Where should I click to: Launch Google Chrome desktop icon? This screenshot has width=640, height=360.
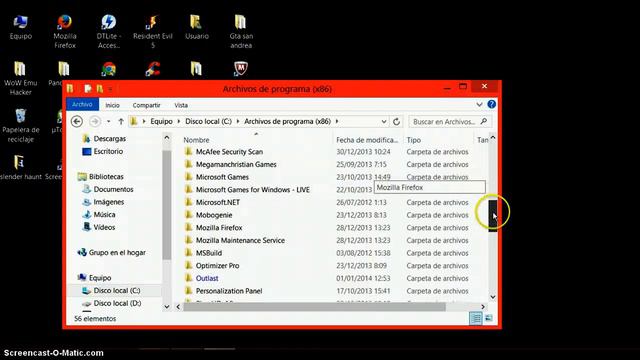click(x=109, y=69)
